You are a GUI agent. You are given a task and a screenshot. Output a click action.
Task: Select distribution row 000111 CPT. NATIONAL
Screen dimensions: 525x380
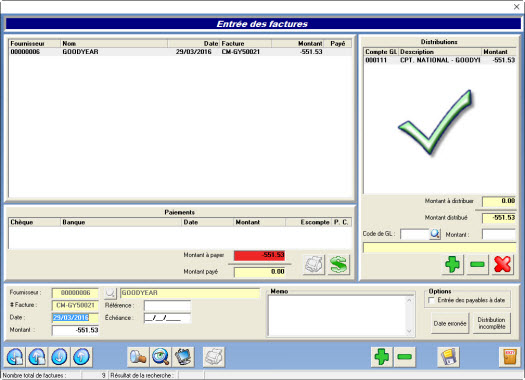pyautogui.click(x=440, y=60)
